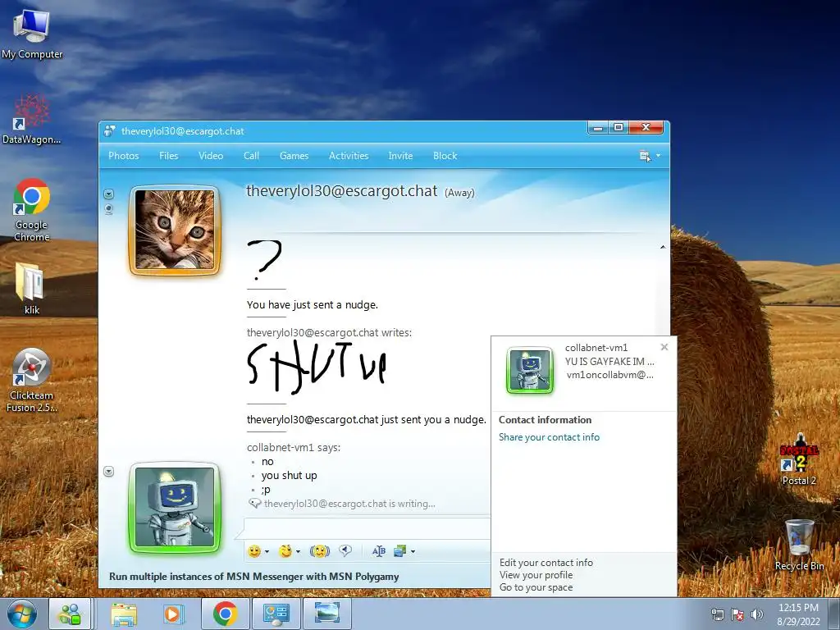Open the Clickteam Fusion 2.5 shortcut

[31, 381]
